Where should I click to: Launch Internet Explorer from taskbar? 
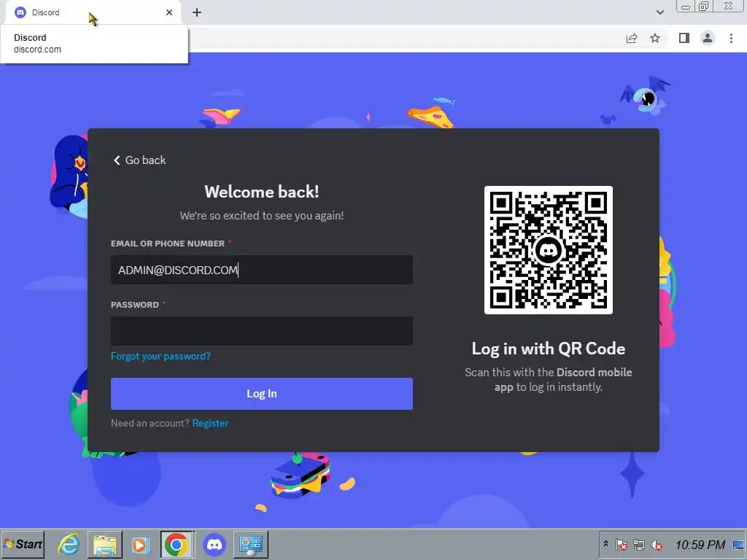[69, 544]
